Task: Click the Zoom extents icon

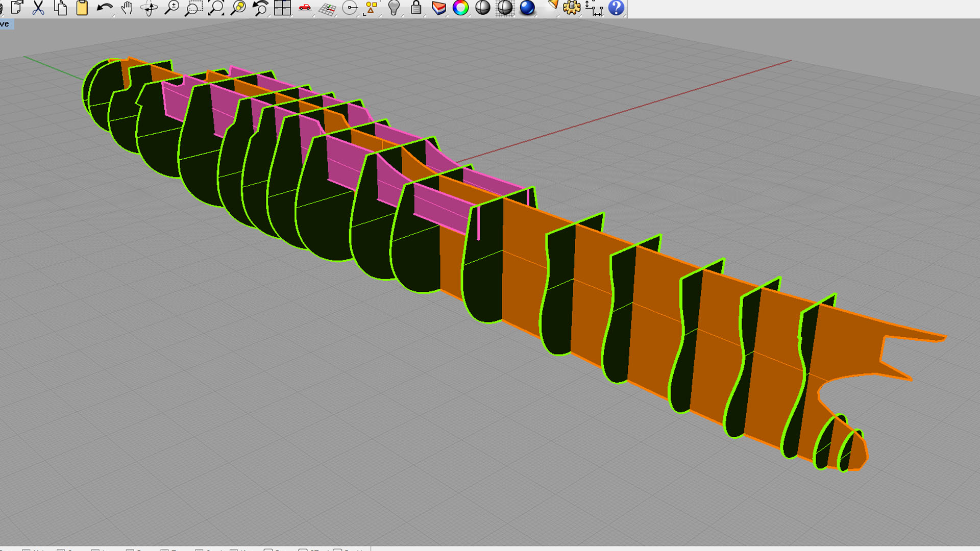Action: click(216, 8)
